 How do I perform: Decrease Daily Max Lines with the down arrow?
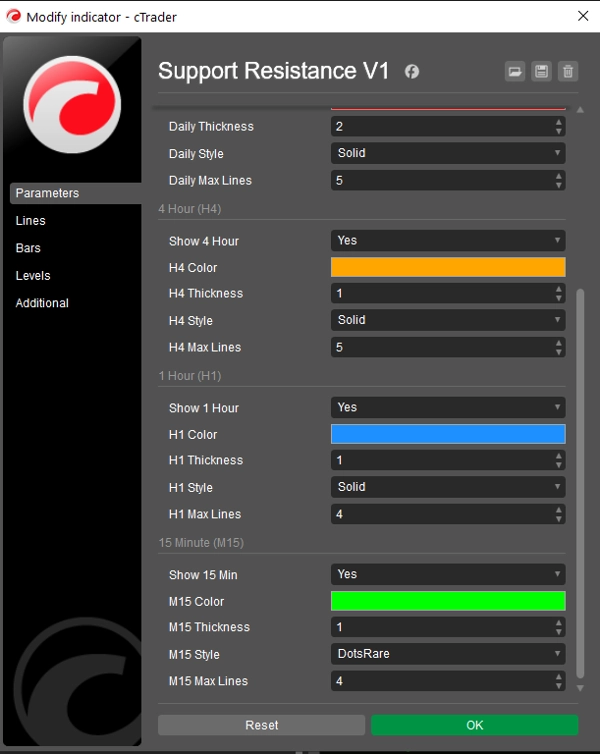pos(558,185)
